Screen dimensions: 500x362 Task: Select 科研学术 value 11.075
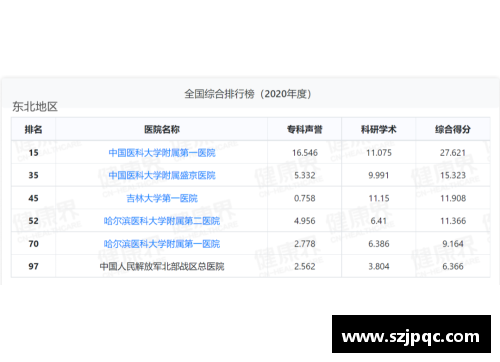point(379,153)
